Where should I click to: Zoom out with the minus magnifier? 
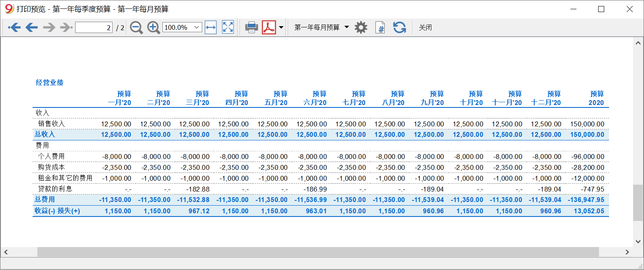[136, 27]
